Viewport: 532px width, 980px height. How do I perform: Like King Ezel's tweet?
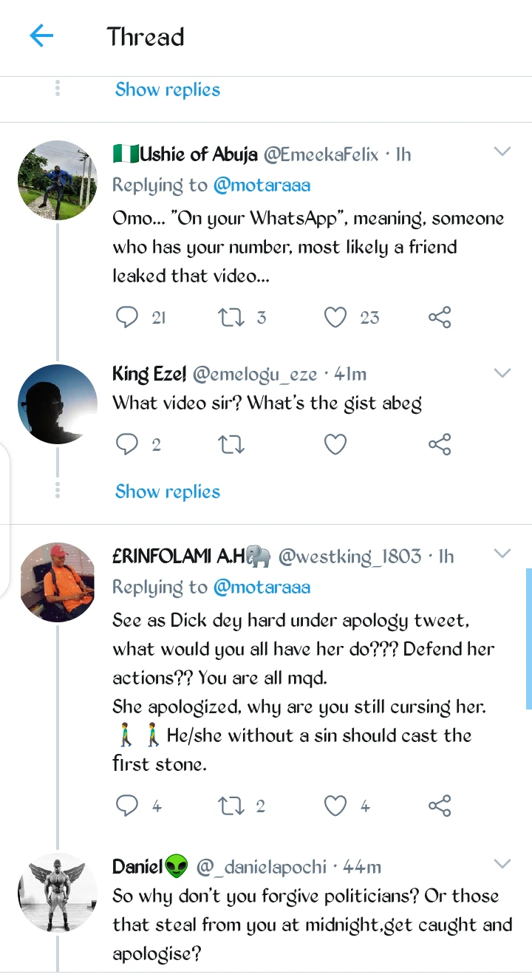tap(336, 444)
